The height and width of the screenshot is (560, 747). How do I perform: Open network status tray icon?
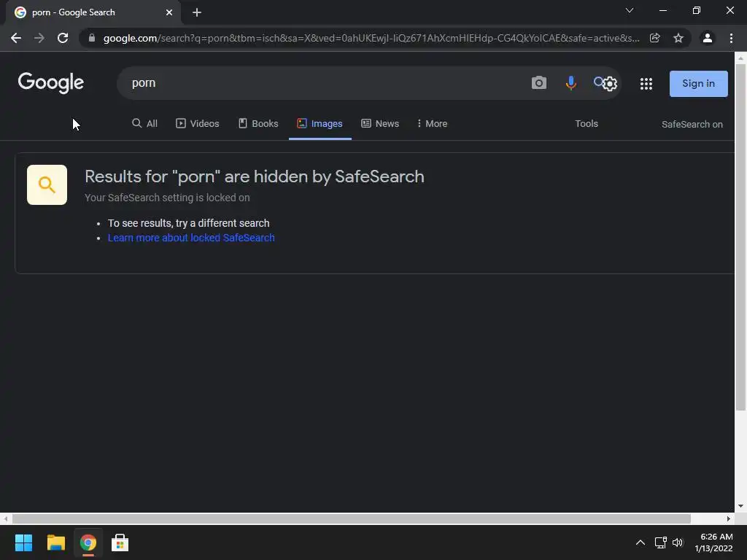click(660, 542)
